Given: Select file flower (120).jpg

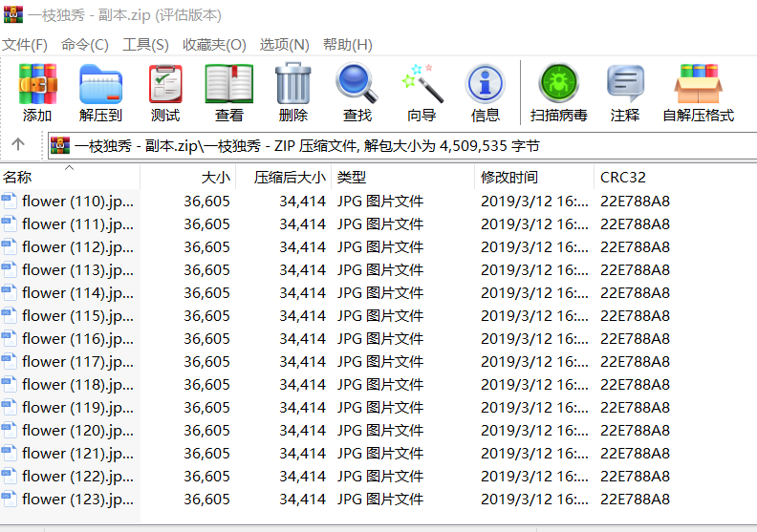Looking at the screenshot, I should point(77,430).
